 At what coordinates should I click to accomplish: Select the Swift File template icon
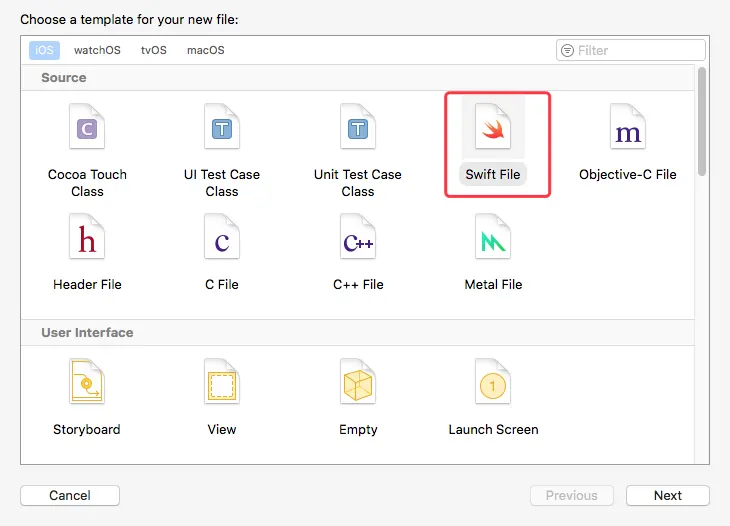(493, 127)
